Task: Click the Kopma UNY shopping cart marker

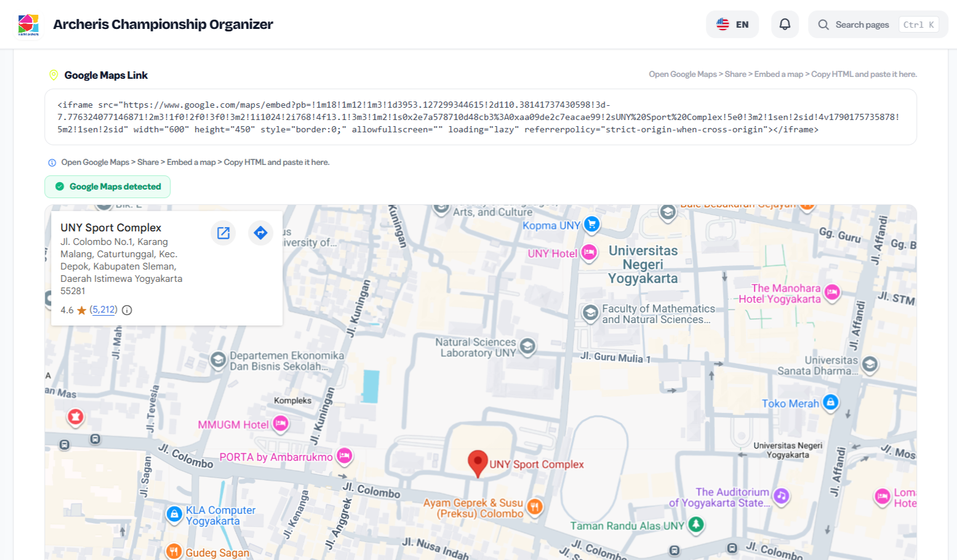Action: click(591, 224)
